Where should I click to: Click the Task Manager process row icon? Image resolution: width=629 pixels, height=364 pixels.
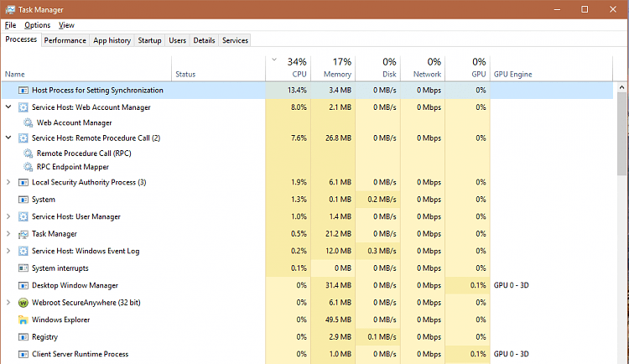coord(23,234)
